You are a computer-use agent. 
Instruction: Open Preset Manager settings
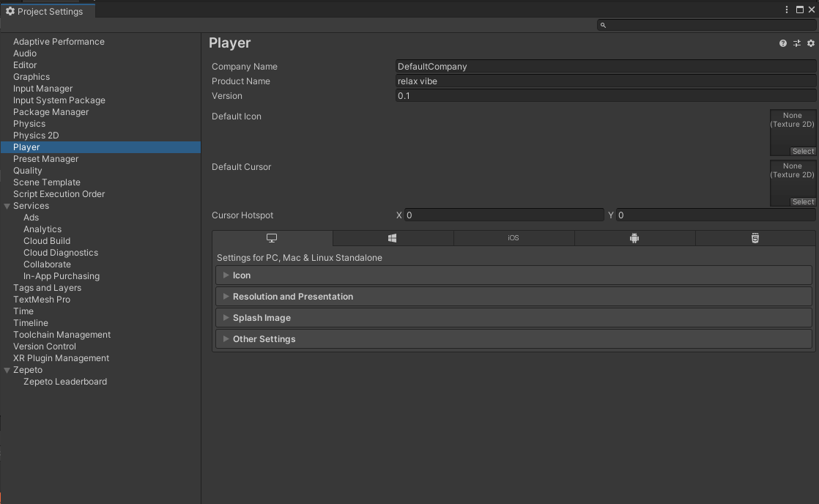point(45,159)
